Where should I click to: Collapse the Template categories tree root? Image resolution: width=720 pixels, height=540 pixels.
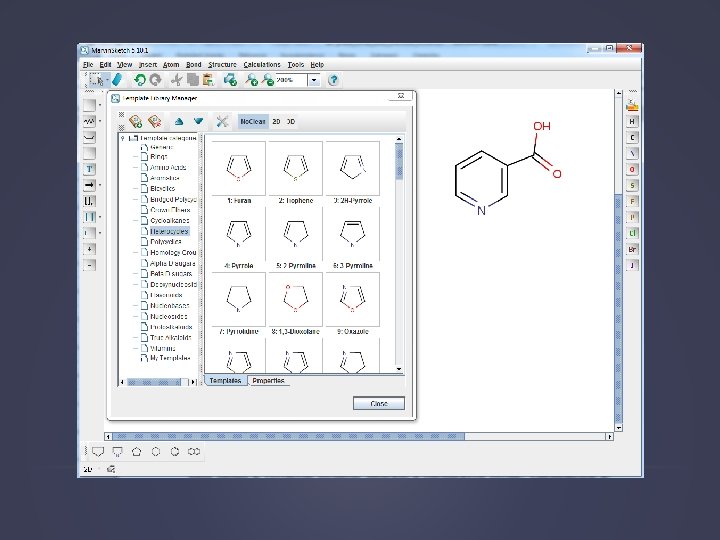123,138
